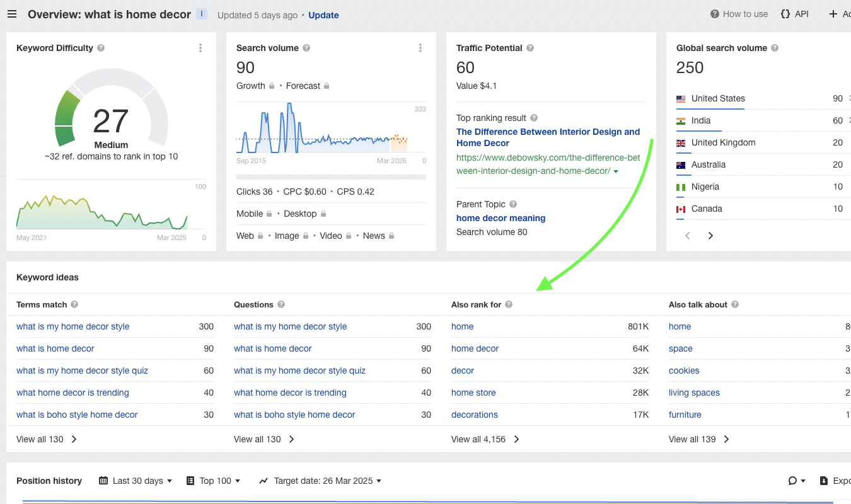This screenshot has width=851, height=504.
Task: Click the locked Forecast padlock icon
Action: point(327,86)
